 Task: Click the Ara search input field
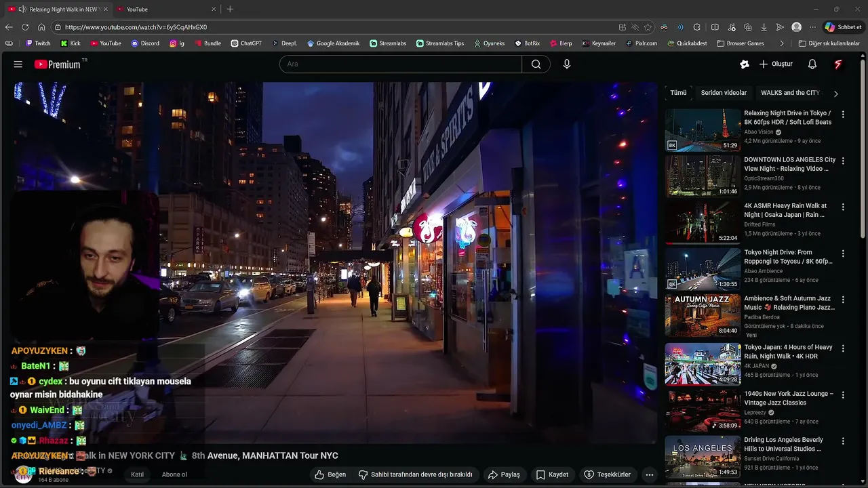[x=400, y=64]
